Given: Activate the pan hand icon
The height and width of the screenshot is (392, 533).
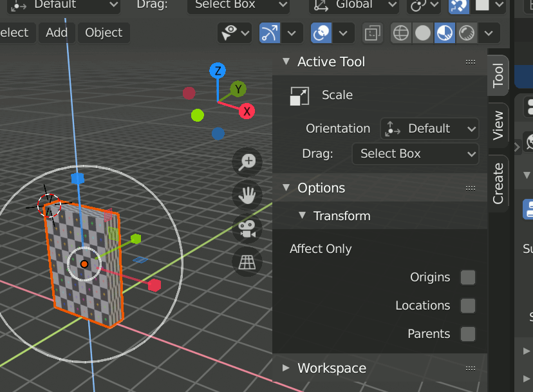Looking at the screenshot, I should point(247,195).
